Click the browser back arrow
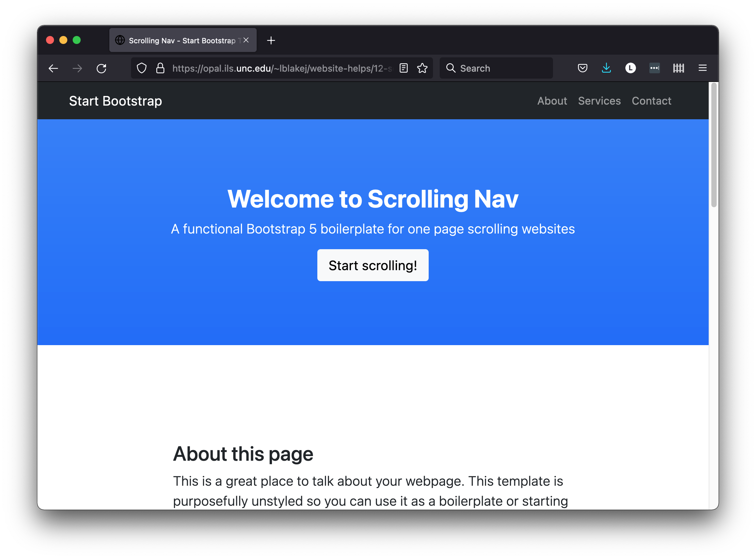The height and width of the screenshot is (559, 756). click(x=53, y=68)
